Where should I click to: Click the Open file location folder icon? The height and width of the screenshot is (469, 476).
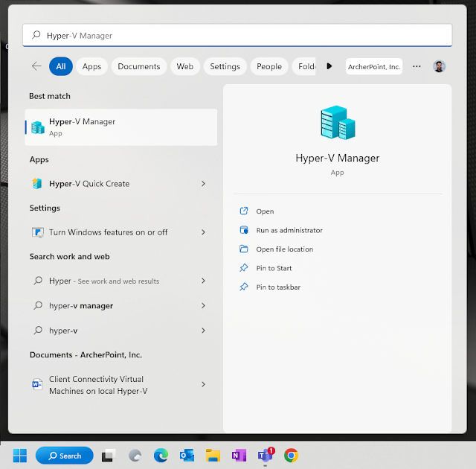click(244, 249)
